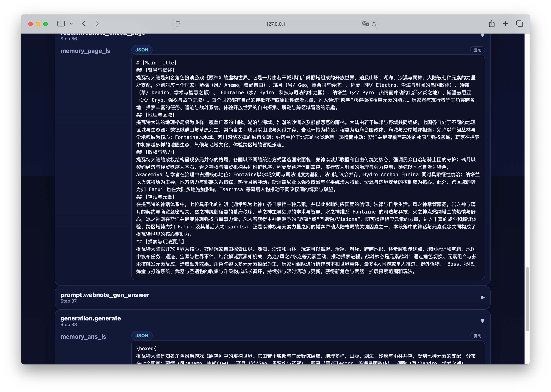
Task: Open the Share icon in toolbar
Action: click(491, 24)
